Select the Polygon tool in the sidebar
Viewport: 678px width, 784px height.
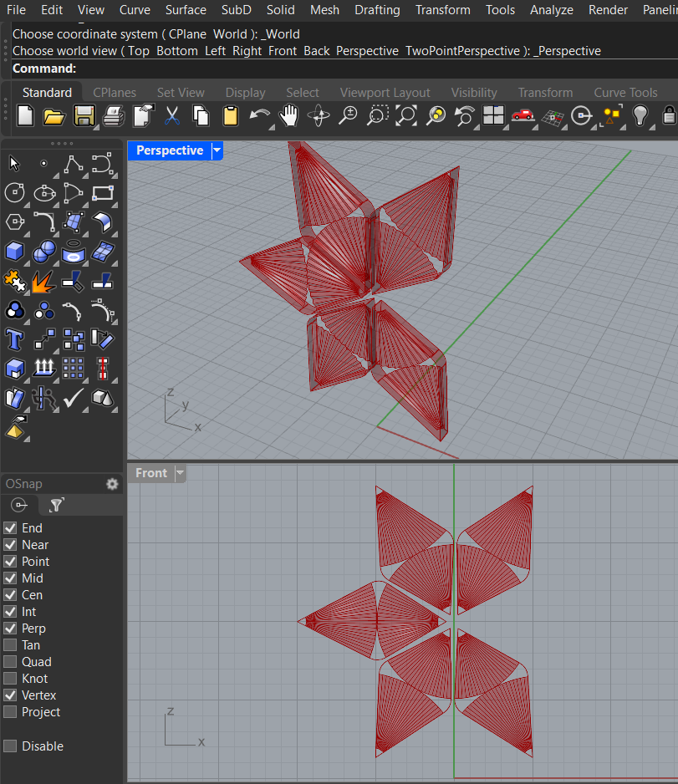[x=14, y=222]
